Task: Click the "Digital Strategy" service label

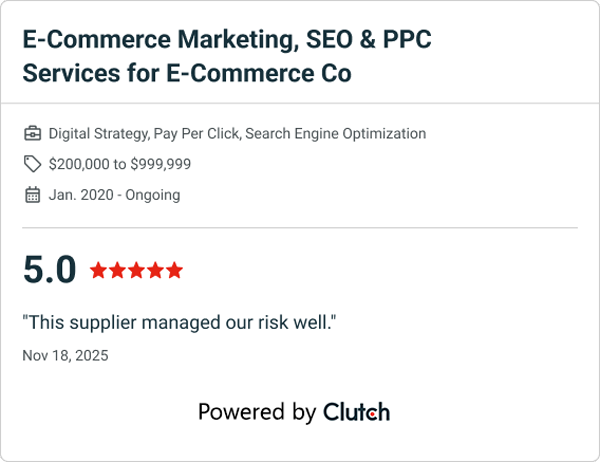Action: tap(99, 134)
